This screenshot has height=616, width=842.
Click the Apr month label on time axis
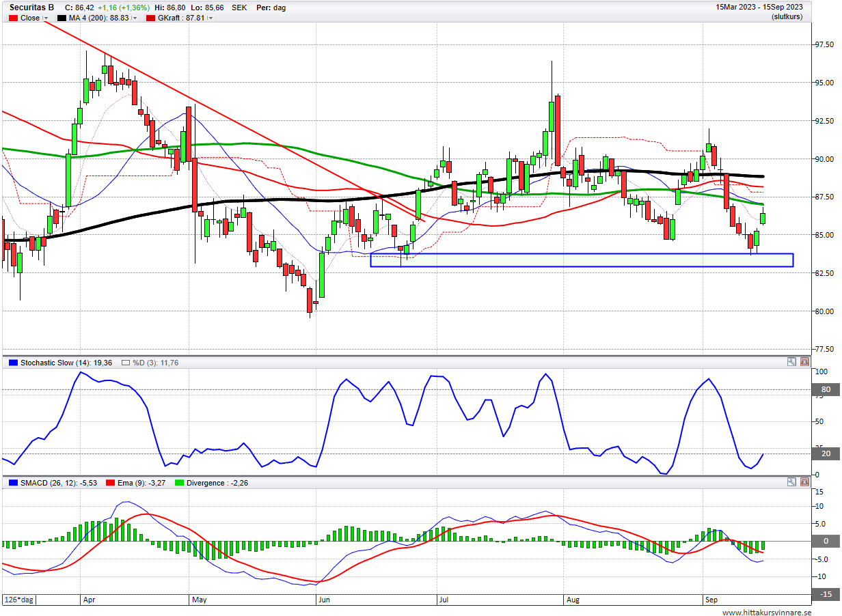coord(88,600)
